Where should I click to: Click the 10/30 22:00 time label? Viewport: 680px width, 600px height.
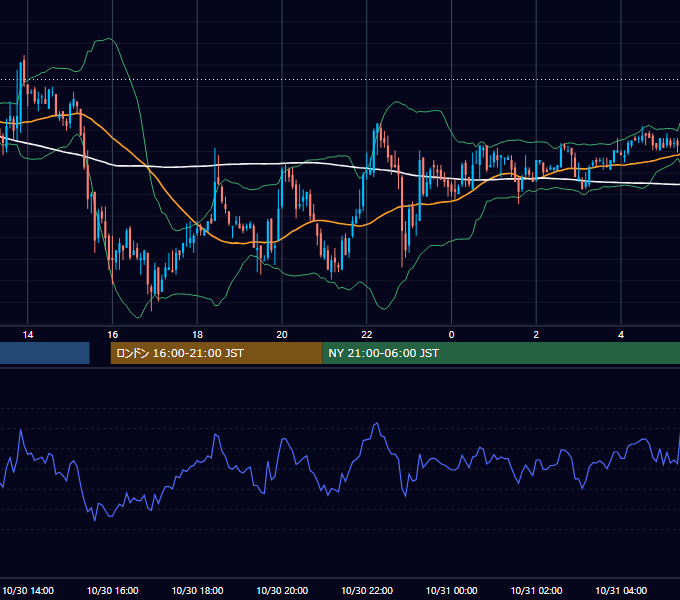coord(367,590)
